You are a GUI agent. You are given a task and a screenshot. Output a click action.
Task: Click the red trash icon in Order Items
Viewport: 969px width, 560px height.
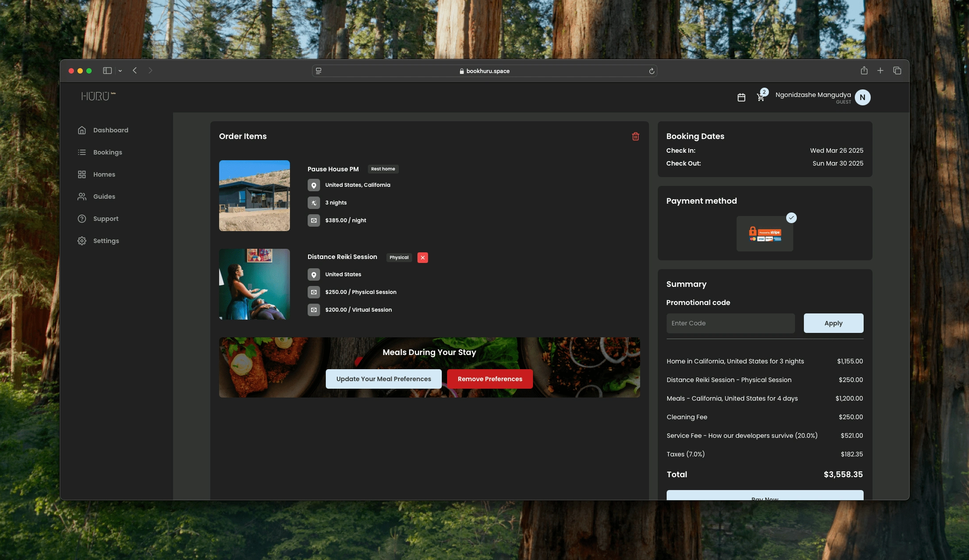point(635,136)
